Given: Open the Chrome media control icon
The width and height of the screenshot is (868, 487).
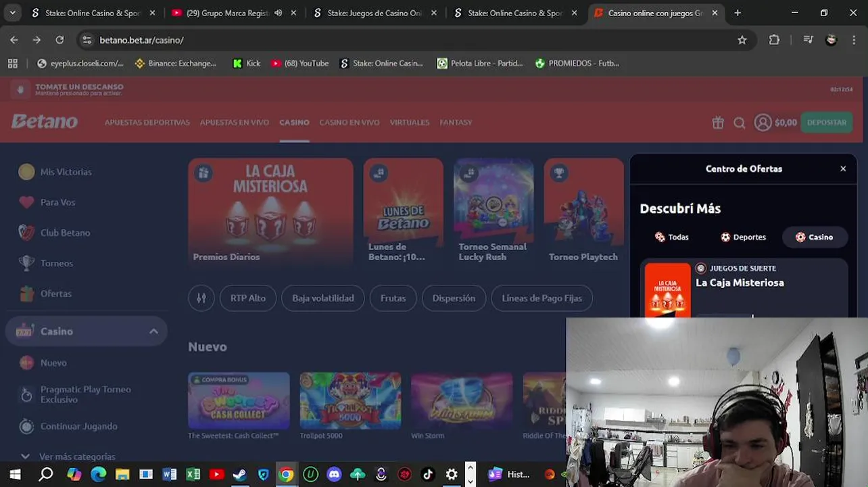Looking at the screenshot, I should click(x=808, y=40).
